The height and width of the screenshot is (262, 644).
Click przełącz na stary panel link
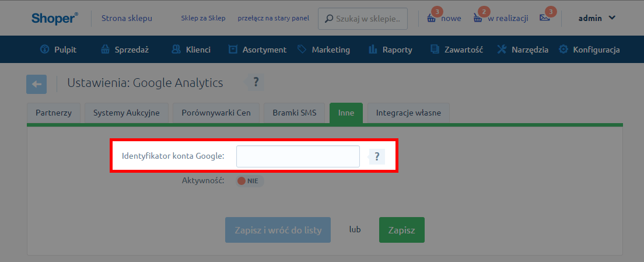tap(273, 19)
